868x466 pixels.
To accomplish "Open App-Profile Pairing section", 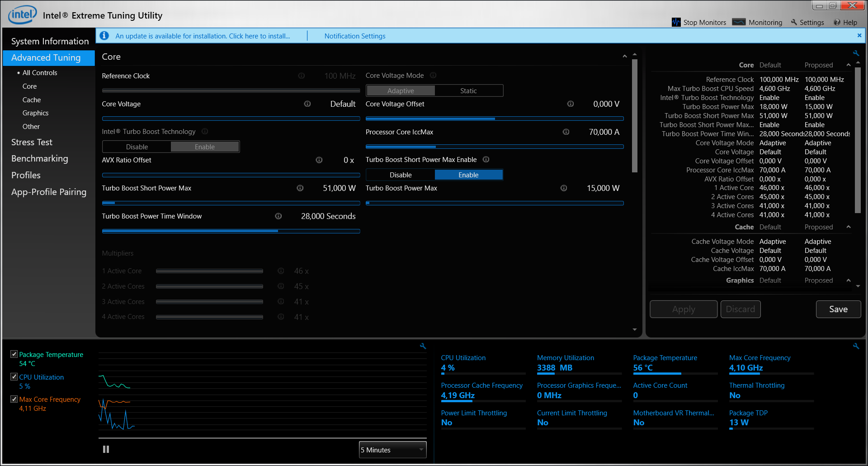I will [49, 192].
